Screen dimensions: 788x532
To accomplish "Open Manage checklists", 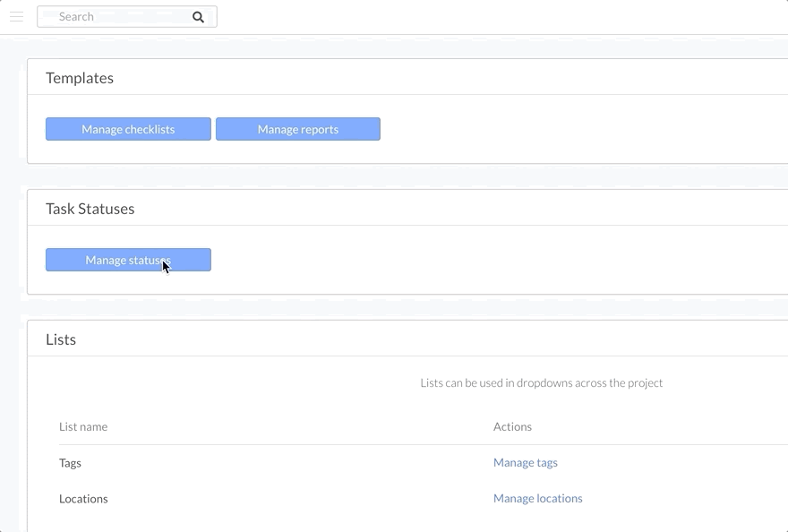I will (128, 130).
